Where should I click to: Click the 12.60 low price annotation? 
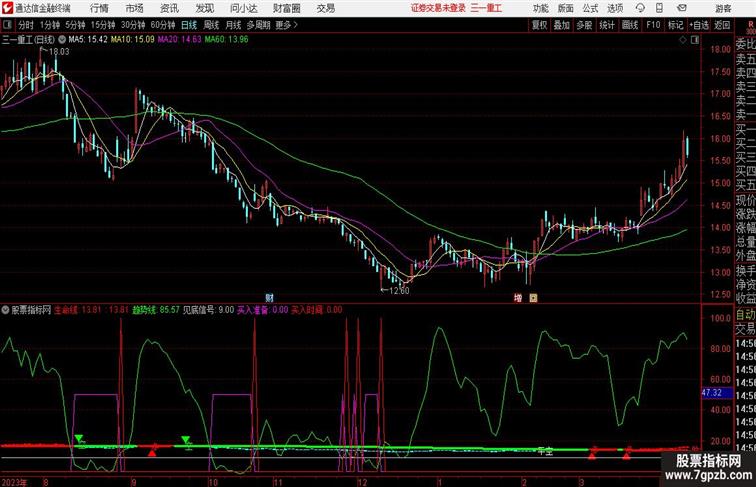(x=398, y=291)
